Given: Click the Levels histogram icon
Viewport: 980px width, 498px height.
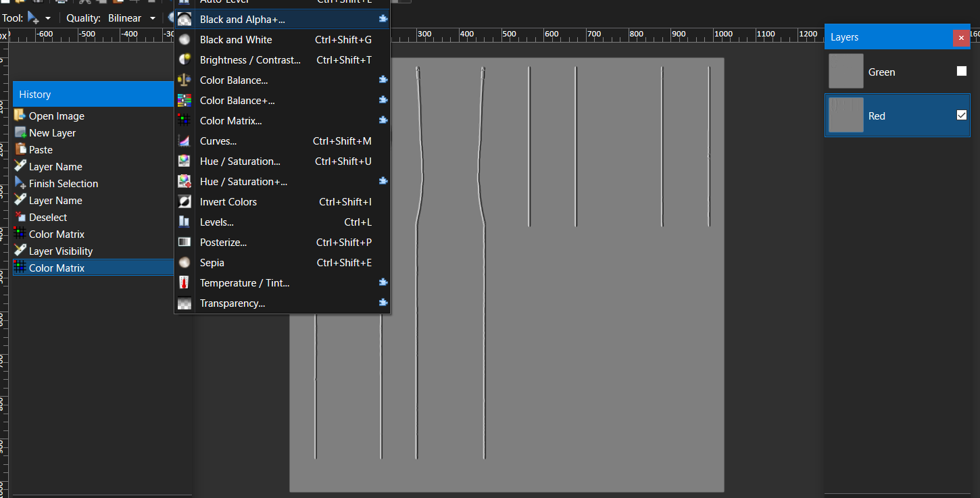Looking at the screenshot, I should (x=184, y=222).
